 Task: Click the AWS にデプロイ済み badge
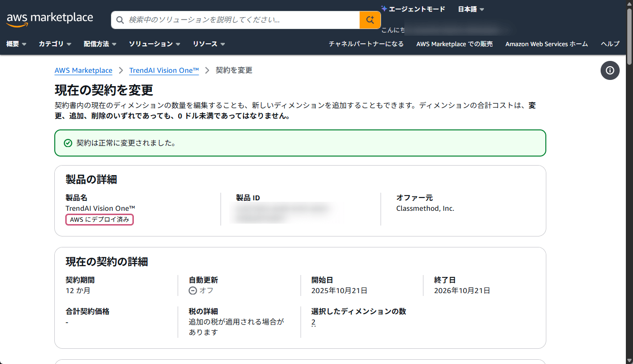pyautogui.click(x=100, y=219)
